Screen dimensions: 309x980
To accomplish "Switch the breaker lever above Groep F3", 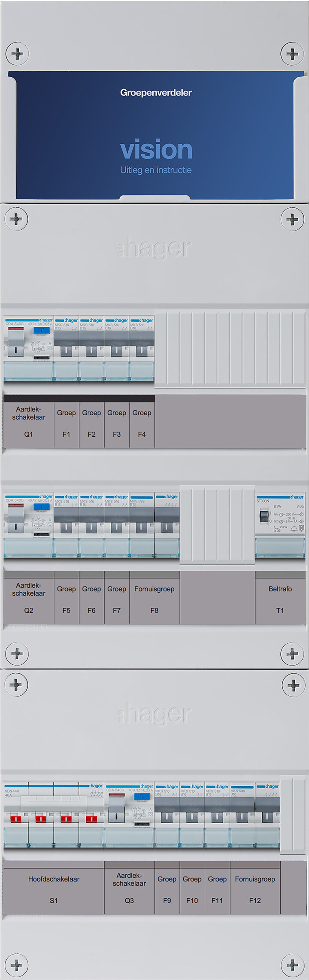I will point(117,351).
